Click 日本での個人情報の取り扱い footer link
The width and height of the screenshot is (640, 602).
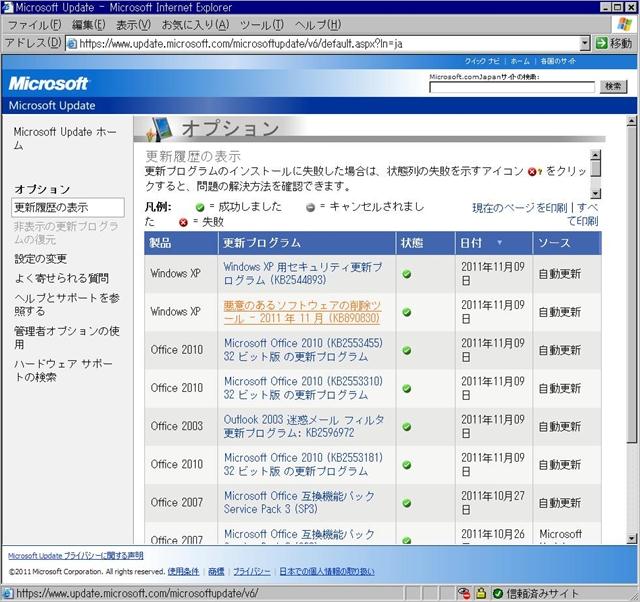point(327,571)
